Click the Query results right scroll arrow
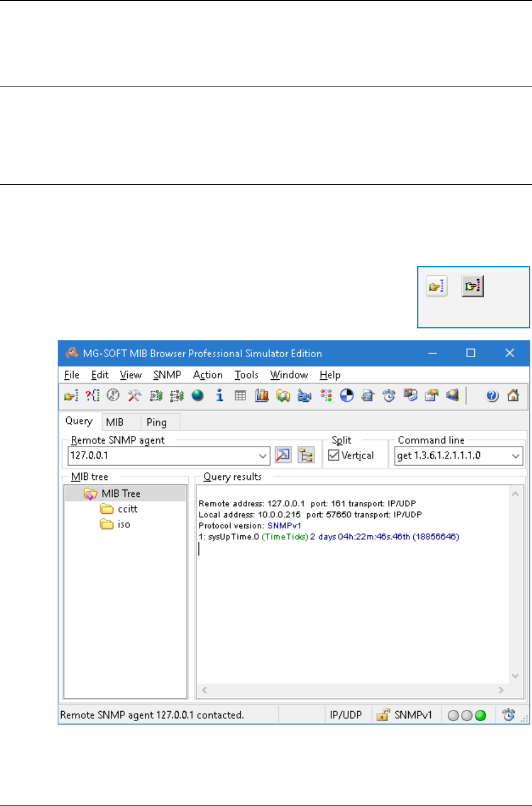Viewport: 532px width, 806px height. 501,690
